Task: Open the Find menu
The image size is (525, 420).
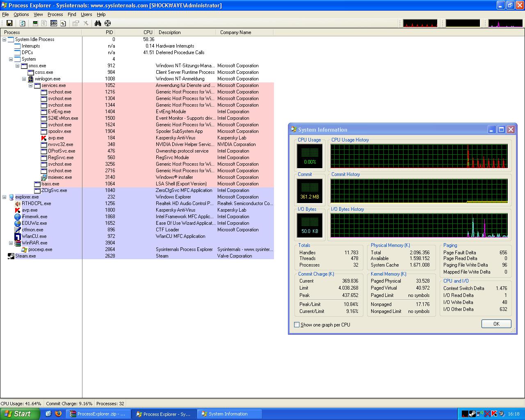Action: point(72,14)
